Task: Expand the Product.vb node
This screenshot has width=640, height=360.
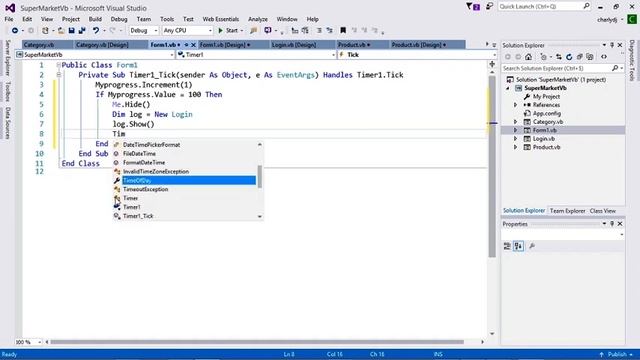Action: [515, 147]
